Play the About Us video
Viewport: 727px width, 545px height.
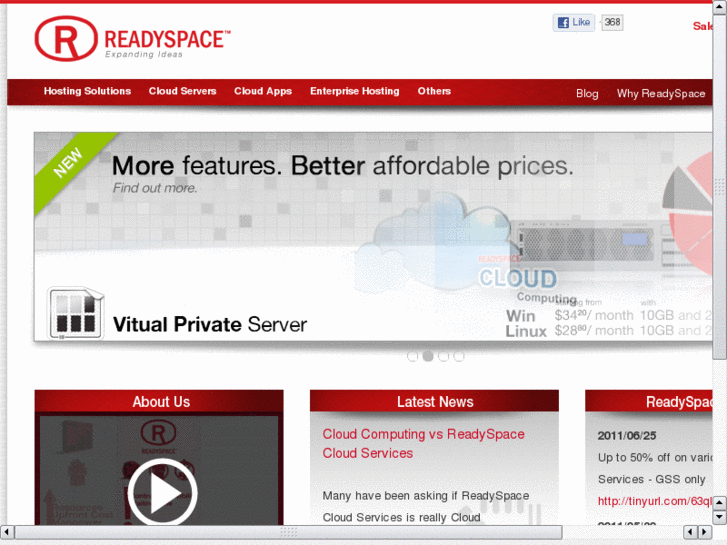pyautogui.click(x=162, y=493)
